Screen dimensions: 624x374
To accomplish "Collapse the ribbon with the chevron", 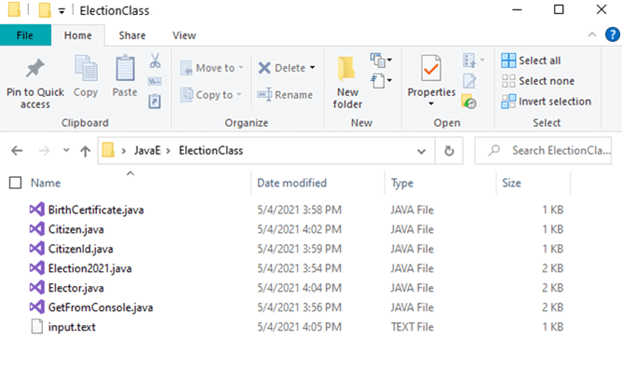I will (x=592, y=35).
